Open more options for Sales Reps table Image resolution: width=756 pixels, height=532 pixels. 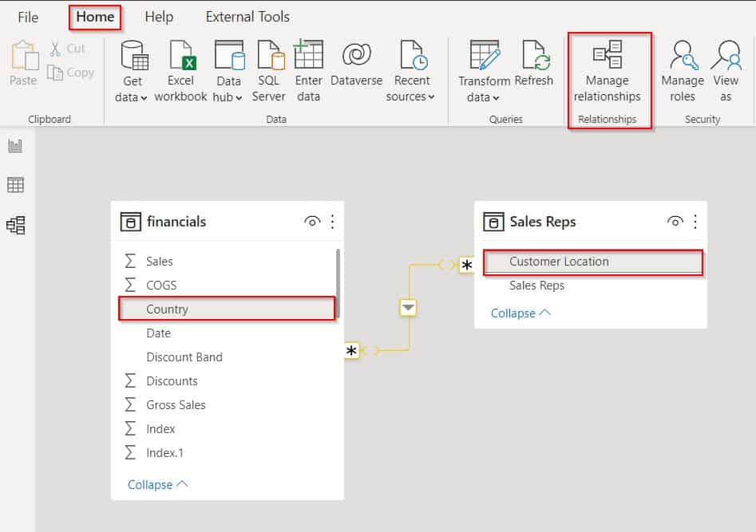[x=695, y=222]
